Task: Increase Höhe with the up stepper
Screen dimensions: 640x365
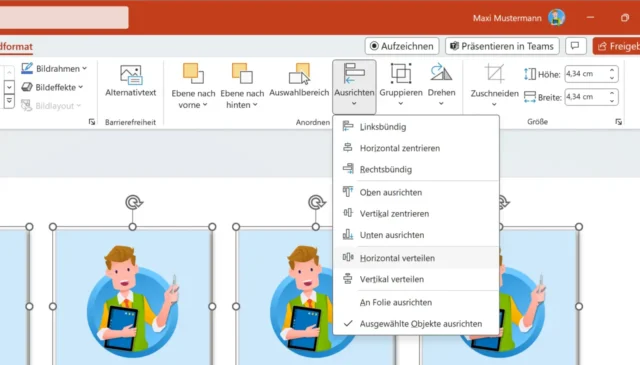Action: (x=612, y=70)
